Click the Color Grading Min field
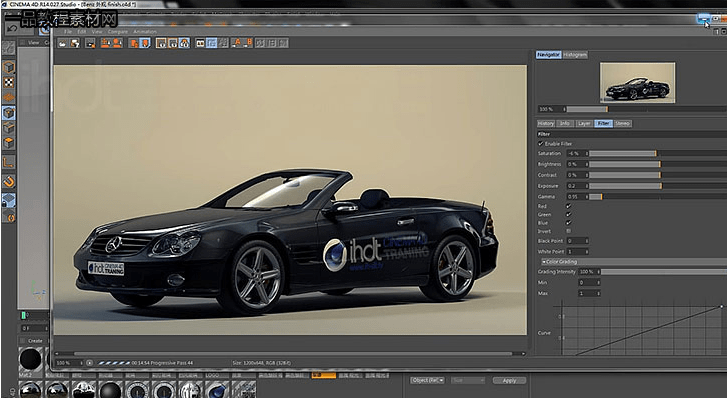 point(589,282)
